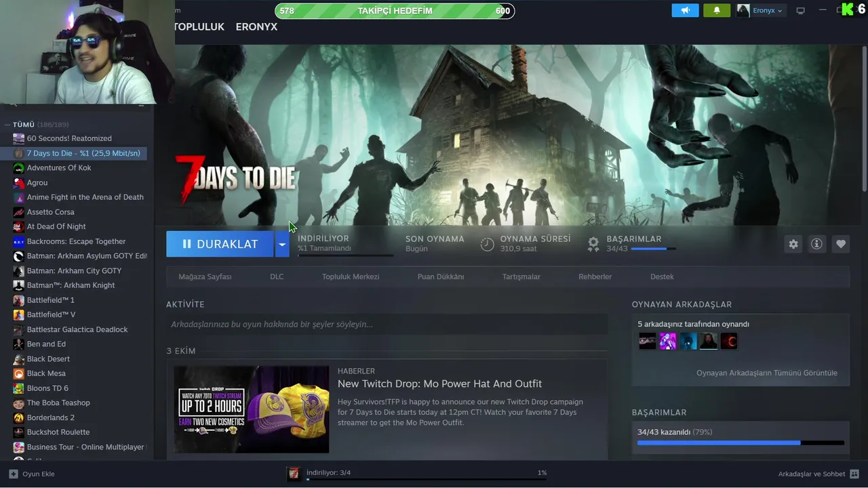Click the Battlefield 1 game icon
868x488 pixels.
coord(18,300)
